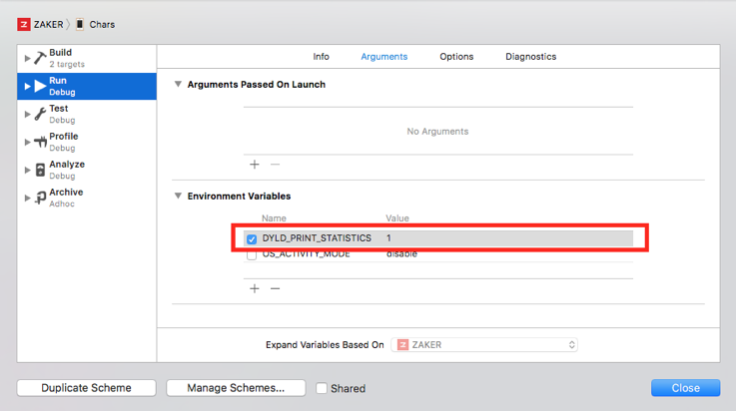Collapse the Environment Variables section
The image size is (736, 411).
[178, 196]
